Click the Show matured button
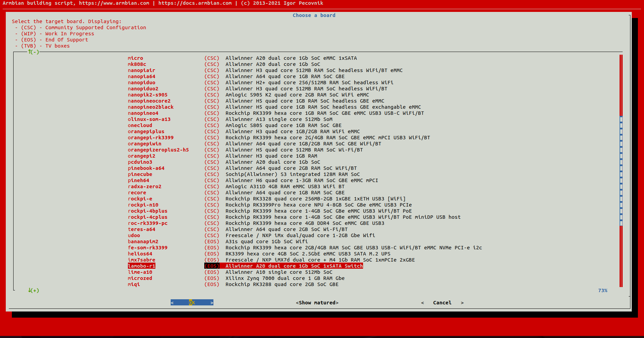This screenshot has width=644, height=338. click(x=317, y=303)
